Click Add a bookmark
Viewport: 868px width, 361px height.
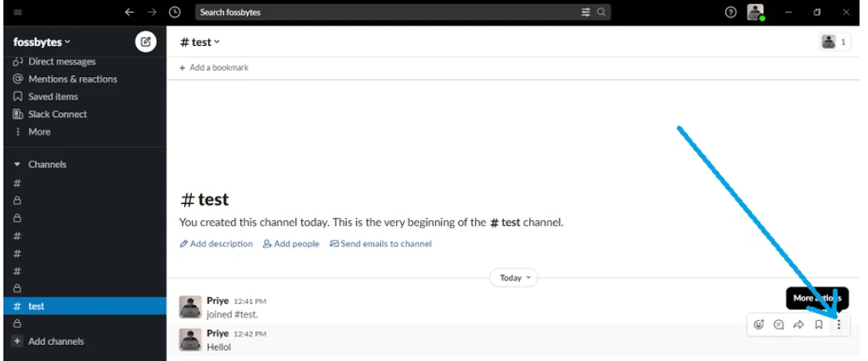pos(214,68)
